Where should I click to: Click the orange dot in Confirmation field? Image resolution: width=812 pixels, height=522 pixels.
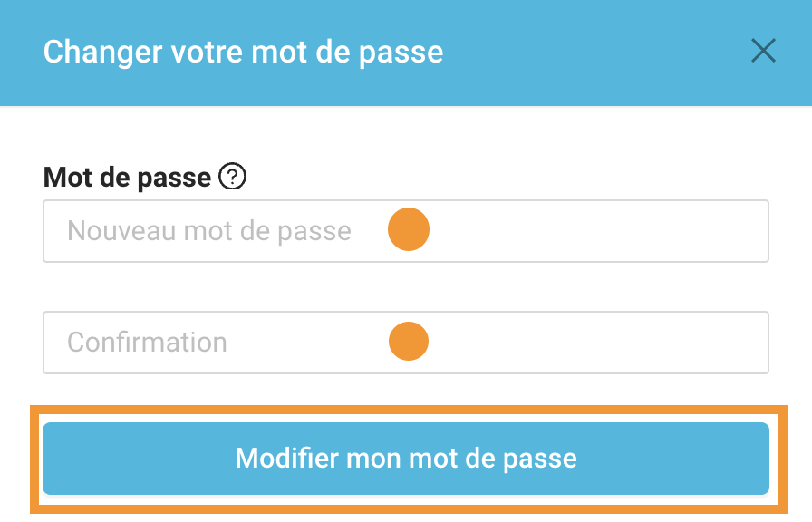tap(409, 342)
